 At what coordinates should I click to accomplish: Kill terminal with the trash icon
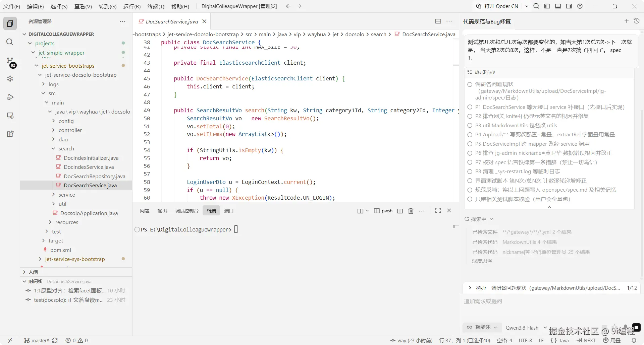click(x=411, y=211)
